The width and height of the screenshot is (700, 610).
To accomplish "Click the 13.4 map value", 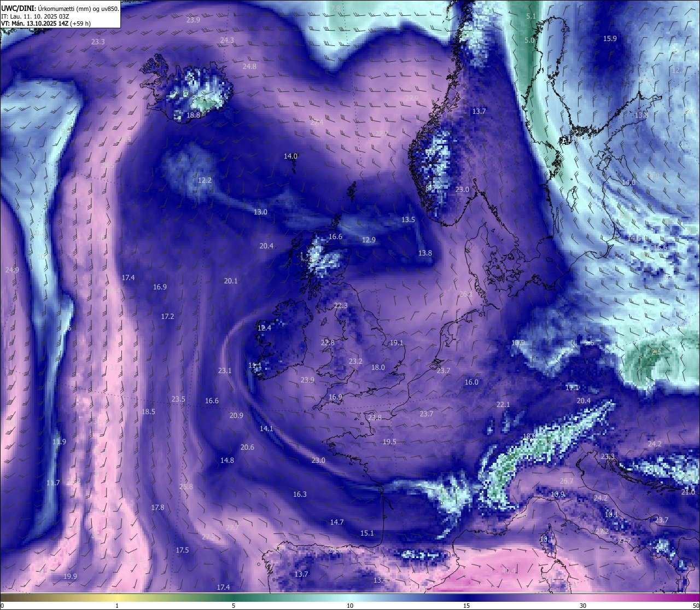I will 380,580.
